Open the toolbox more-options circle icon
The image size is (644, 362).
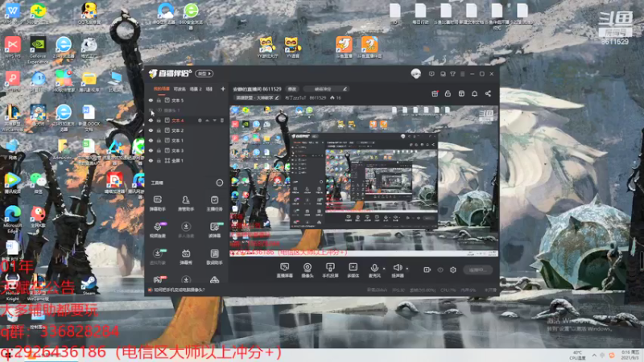coord(219,183)
